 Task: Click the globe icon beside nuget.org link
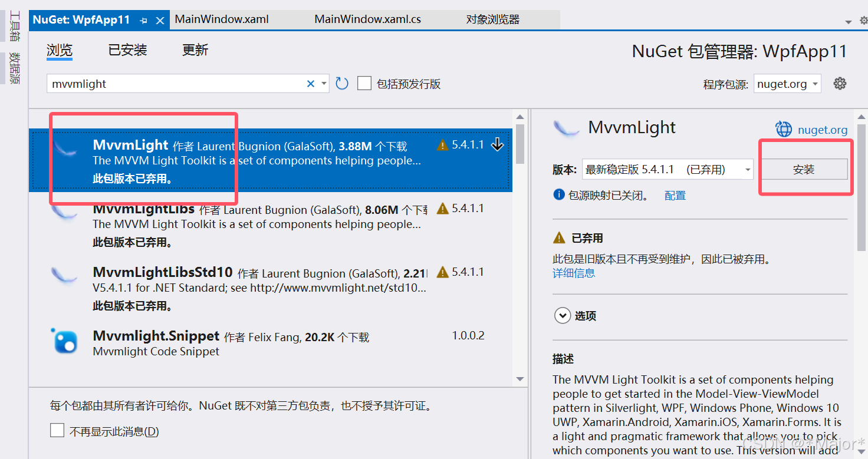(783, 130)
